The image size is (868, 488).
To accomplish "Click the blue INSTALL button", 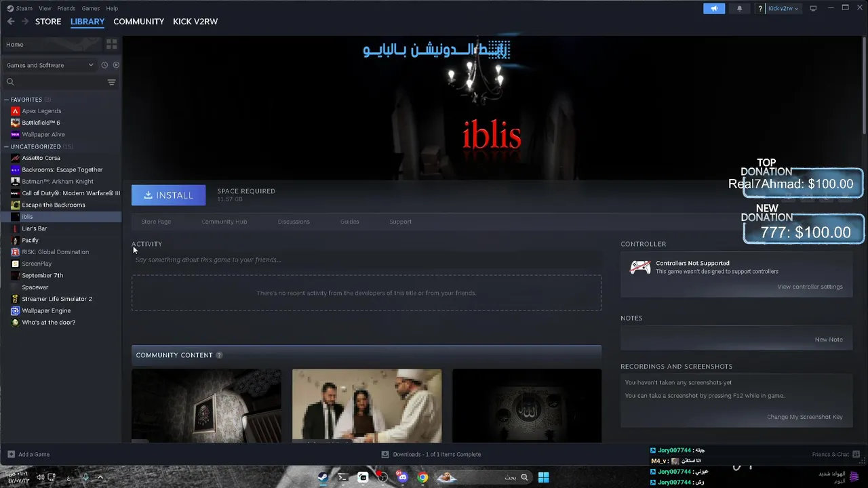I will click(168, 195).
